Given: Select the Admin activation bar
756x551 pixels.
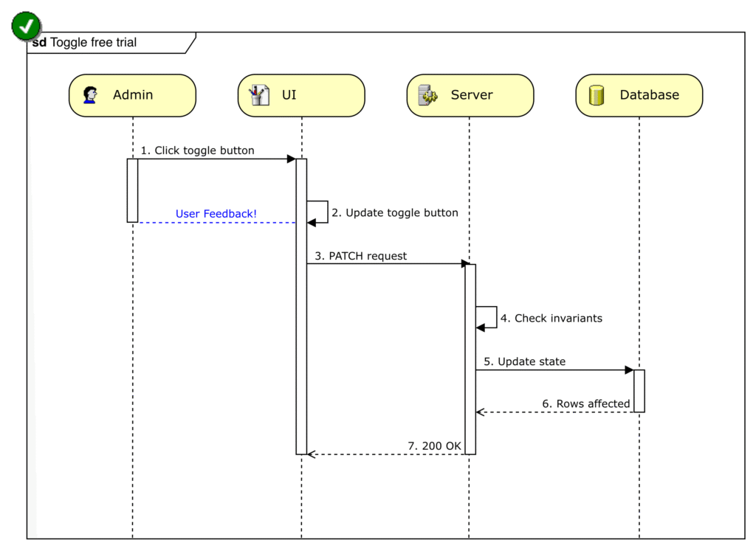Looking at the screenshot, I should click(132, 190).
